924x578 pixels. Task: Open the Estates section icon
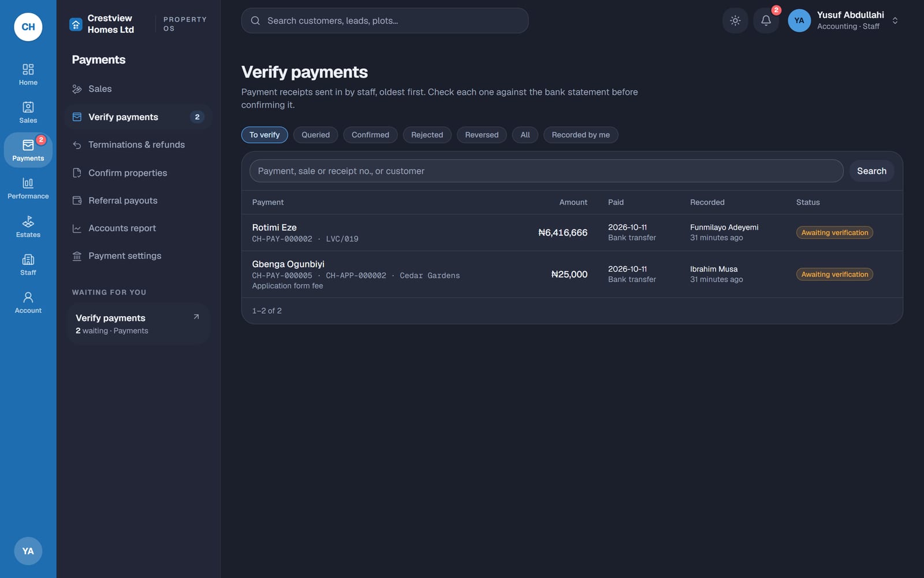28,227
